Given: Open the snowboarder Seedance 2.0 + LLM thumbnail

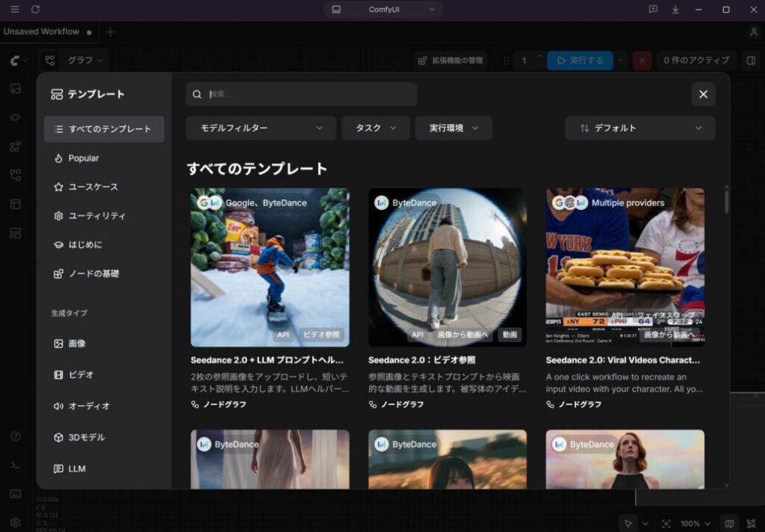Looking at the screenshot, I should click(270, 267).
